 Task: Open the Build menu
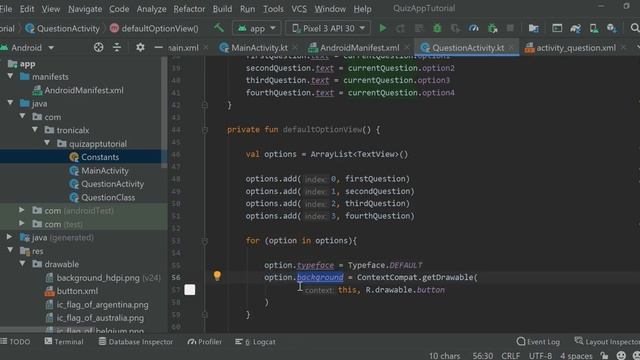pos(222,9)
